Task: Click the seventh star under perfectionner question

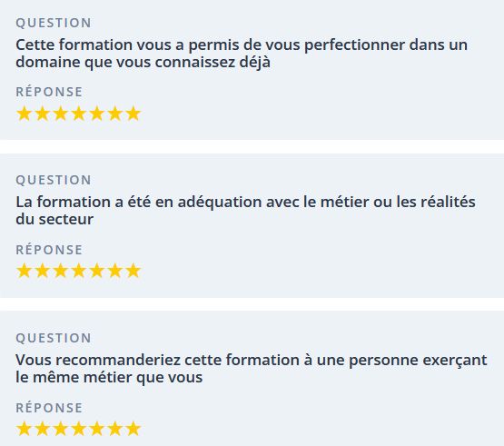Action: (x=133, y=114)
